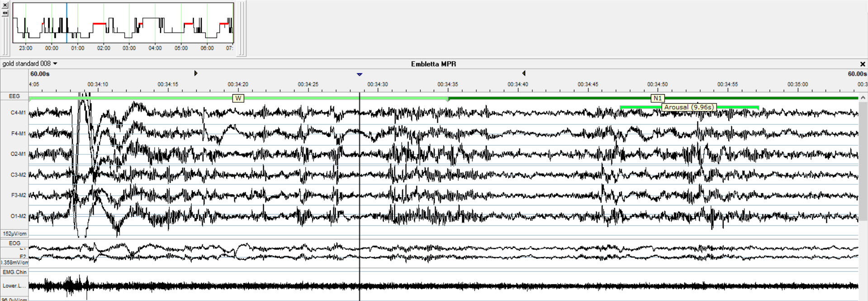Select the F3-M2 channel label

(18, 195)
